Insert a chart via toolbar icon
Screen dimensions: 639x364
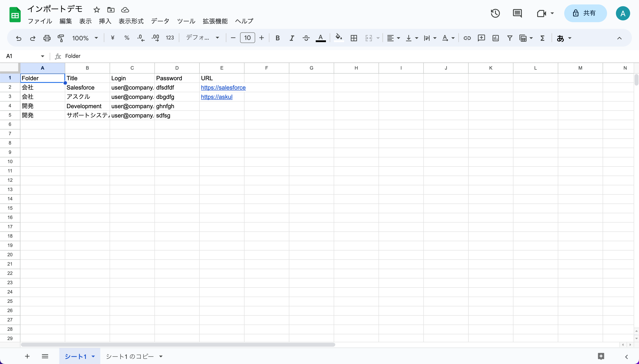point(495,38)
